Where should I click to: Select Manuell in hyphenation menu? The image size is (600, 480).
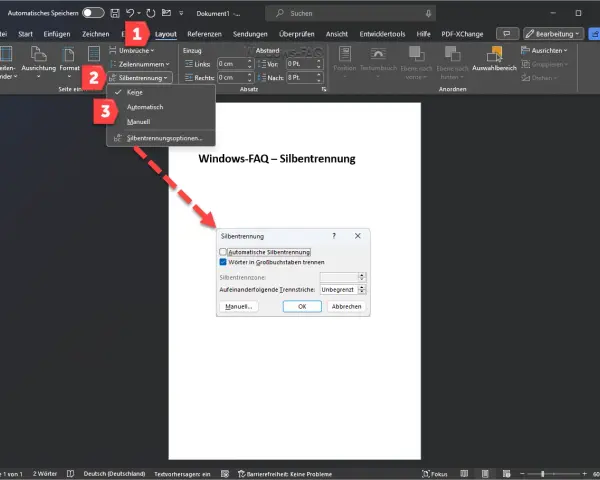pos(161,122)
